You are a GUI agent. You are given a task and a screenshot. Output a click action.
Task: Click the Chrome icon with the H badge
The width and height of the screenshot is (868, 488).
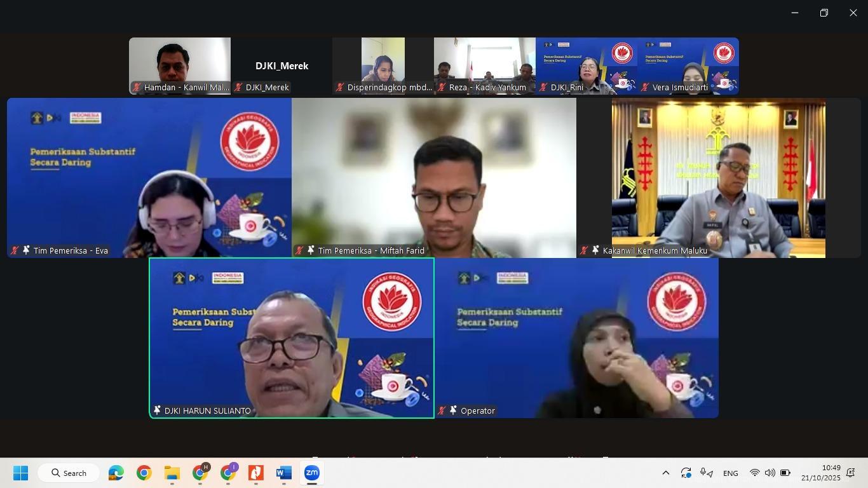201,473
